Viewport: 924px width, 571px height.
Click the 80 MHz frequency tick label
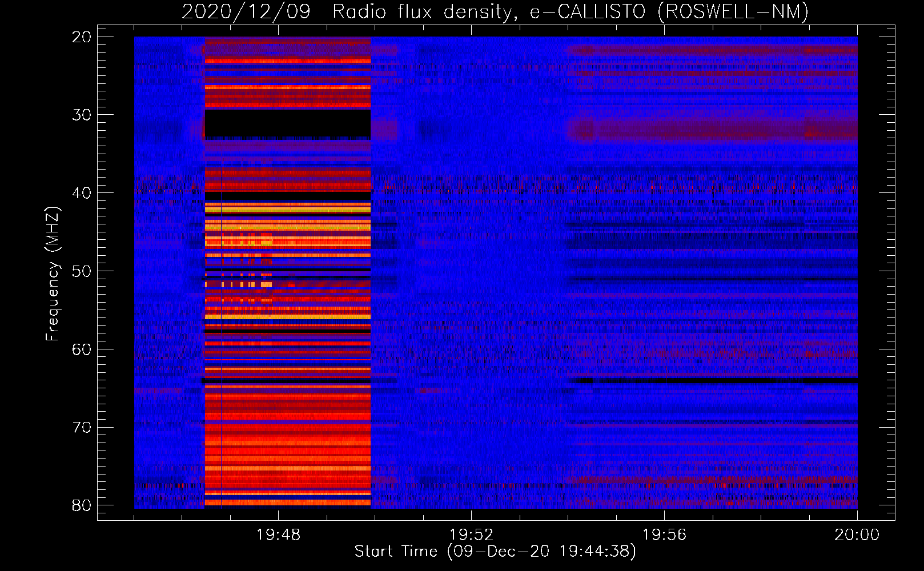coord(82,505)
